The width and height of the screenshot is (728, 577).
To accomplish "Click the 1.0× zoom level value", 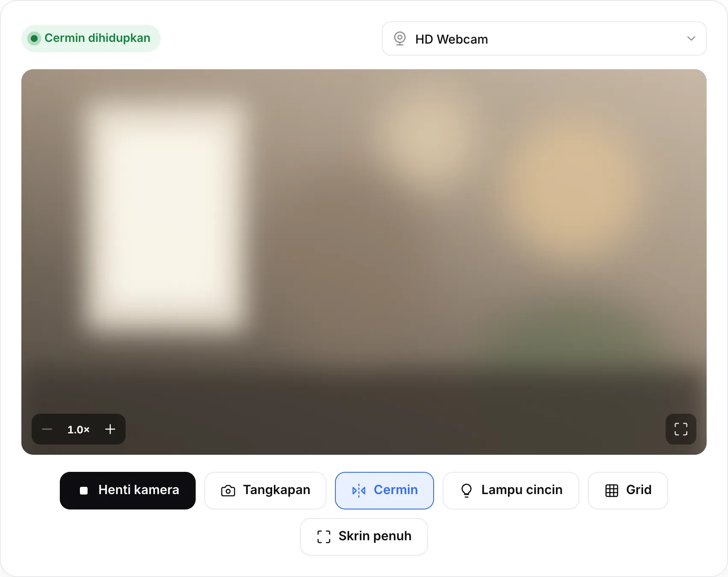I will pyautogui.click(x=79, y=429).
